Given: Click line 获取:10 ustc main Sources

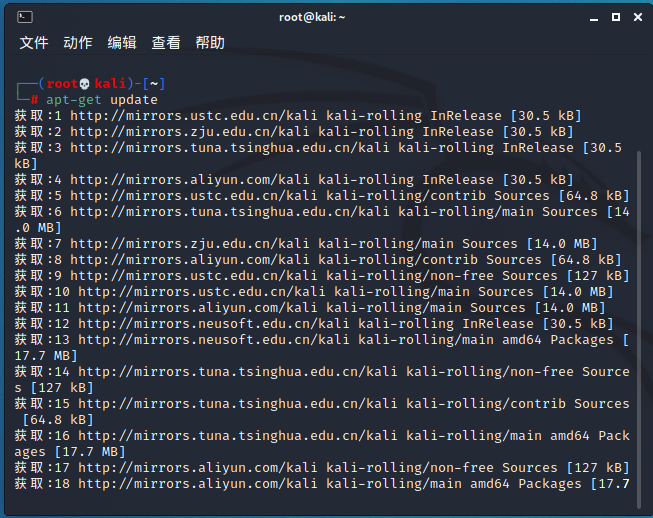Looking at the screenshot, I should point(314,292).
